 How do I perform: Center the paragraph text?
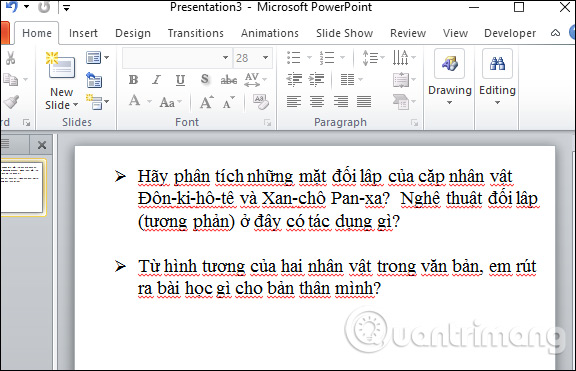317,102
